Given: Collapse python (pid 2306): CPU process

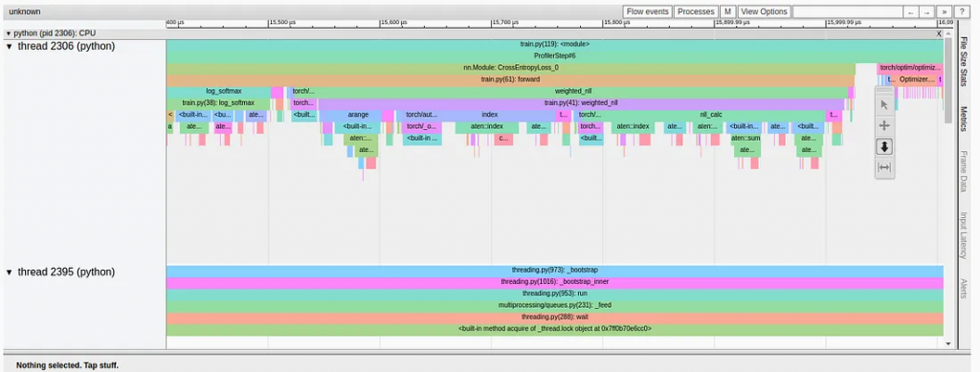Looking at the screenshot, I should coord(8,33).
